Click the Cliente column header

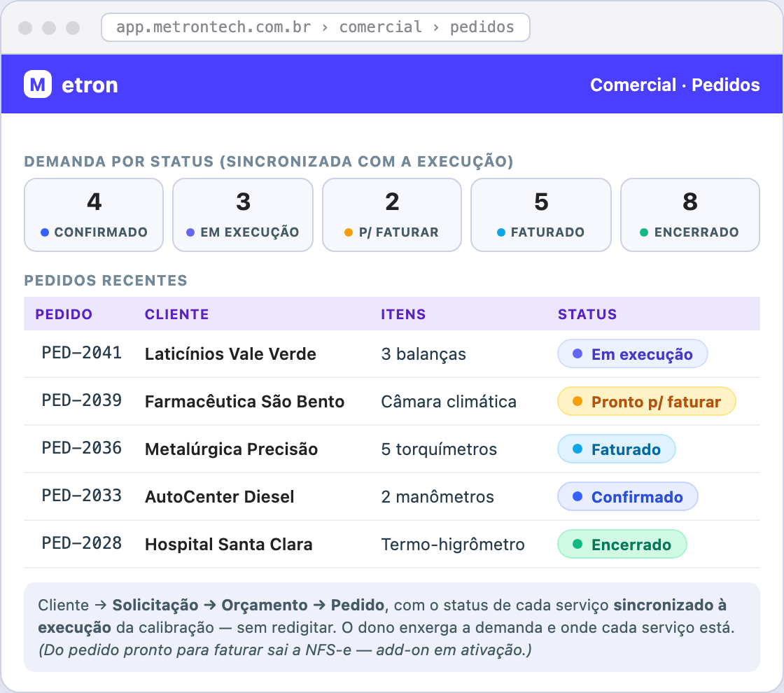[176, 314]
